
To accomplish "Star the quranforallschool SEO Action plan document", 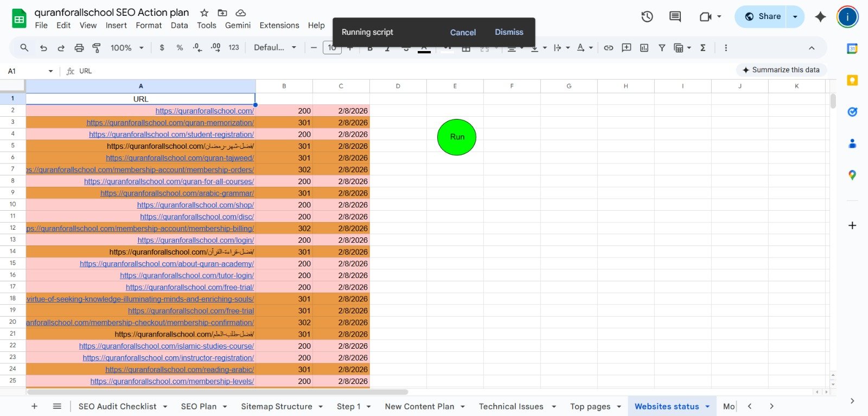I will click(204, 12).
